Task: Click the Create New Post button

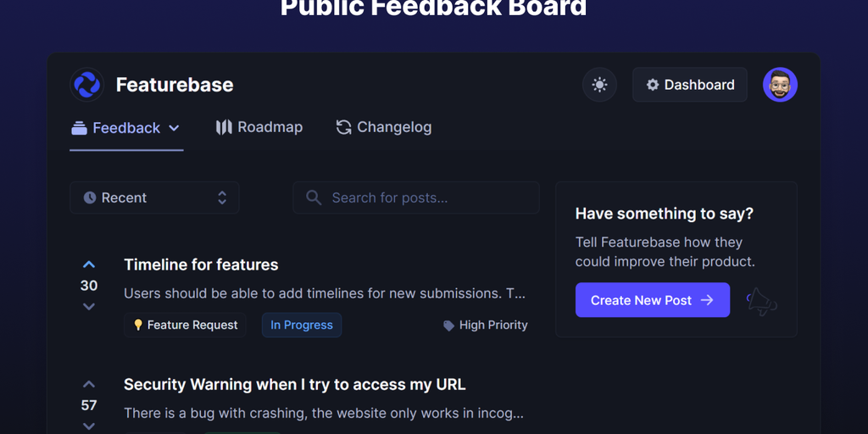Action: [652, 300]
